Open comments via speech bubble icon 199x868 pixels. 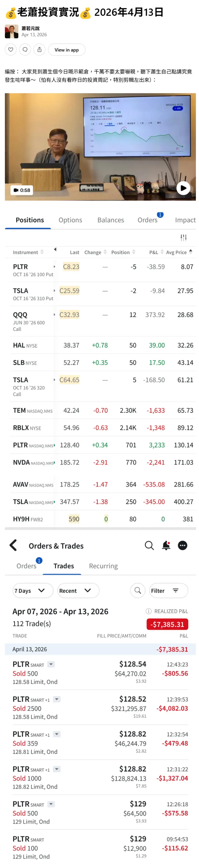(x=25, y=50)
